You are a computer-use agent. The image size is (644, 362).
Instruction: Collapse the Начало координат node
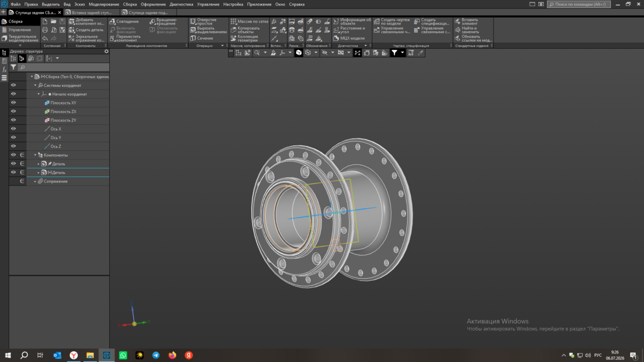click(38, 94)
